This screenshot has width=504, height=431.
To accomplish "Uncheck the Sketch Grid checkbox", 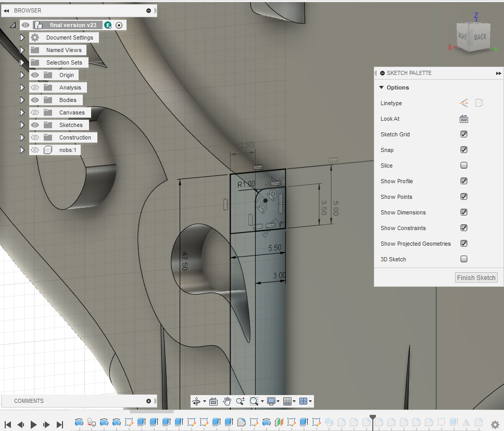I will click(463, 134).
